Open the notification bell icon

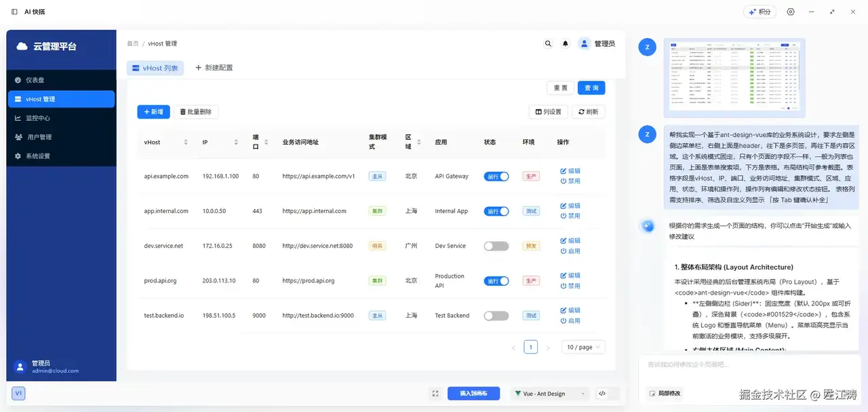coord(566,43)
